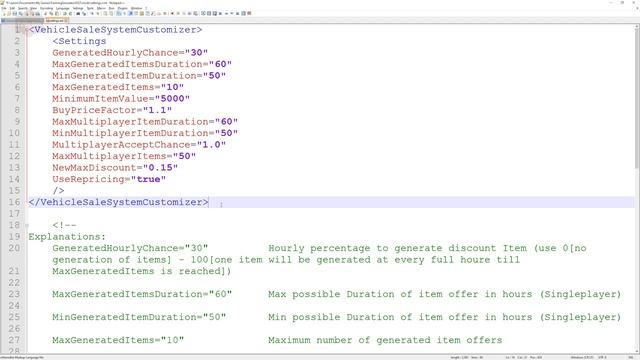Click the eXtensible Markup Language status bar label

[22, 358]
